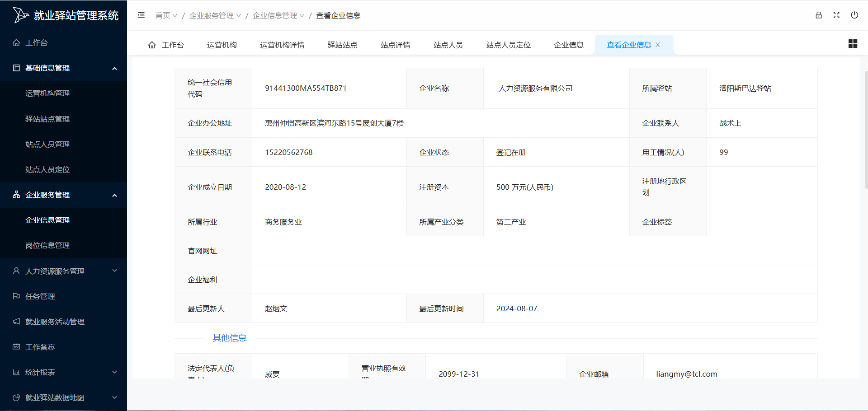The height and width of the screenshot is (411, 868).
Task: Click the 工作台 sidebar home icon
Action: pos(16,42)
